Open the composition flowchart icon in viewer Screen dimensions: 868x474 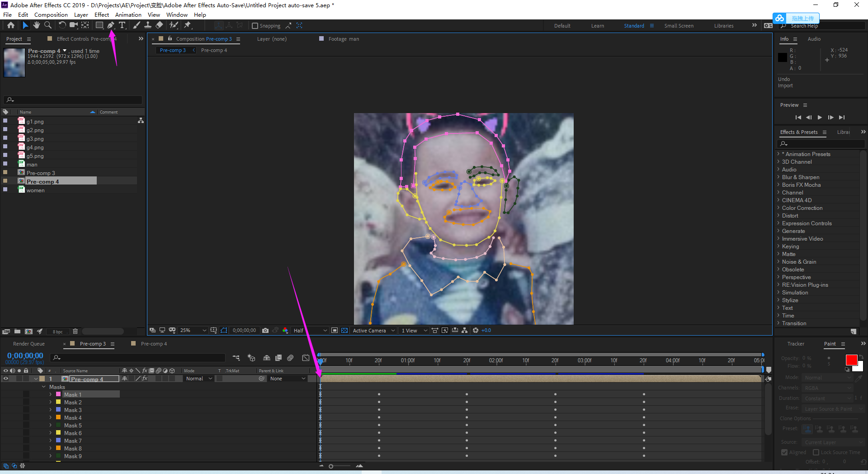[x=465, y=331]
